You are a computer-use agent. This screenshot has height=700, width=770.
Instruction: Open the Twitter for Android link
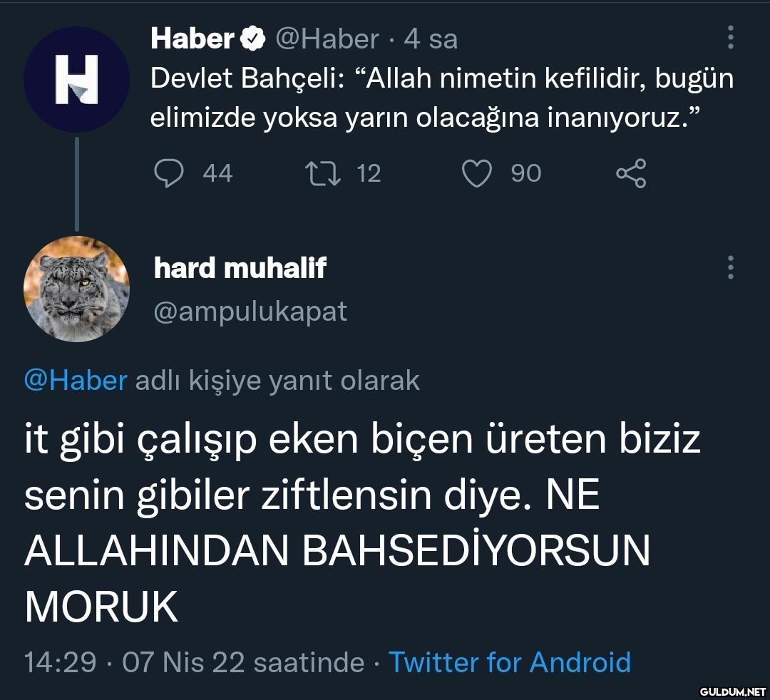pos(510,662)
